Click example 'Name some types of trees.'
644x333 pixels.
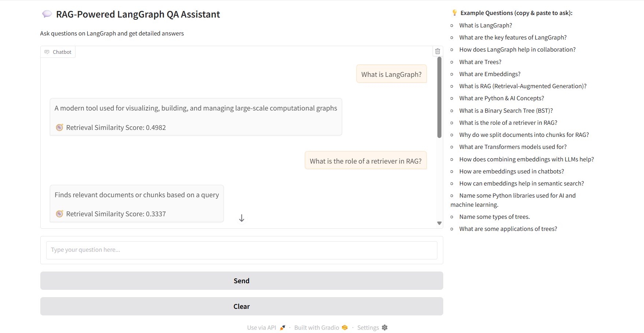(x=495, y=217)
